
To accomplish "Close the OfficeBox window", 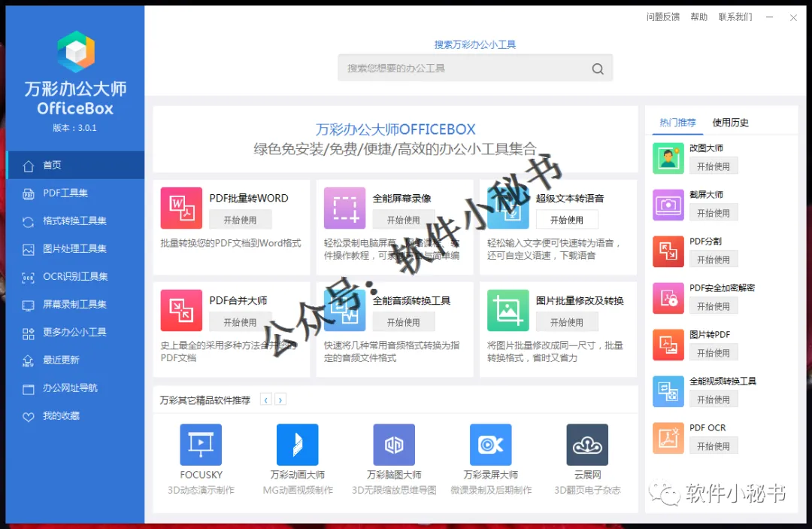I will point(793,17).
